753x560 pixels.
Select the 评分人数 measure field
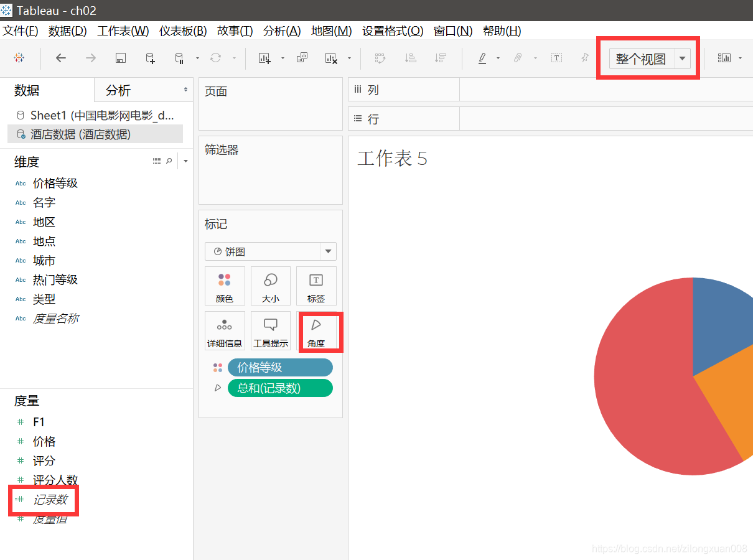[x=55, y=480]
